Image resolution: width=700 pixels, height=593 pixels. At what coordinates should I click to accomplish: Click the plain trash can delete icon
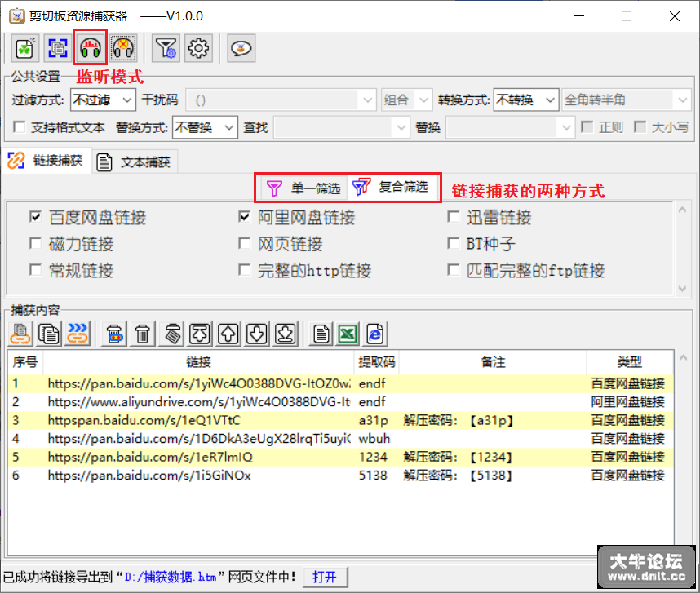pos(143,334)
